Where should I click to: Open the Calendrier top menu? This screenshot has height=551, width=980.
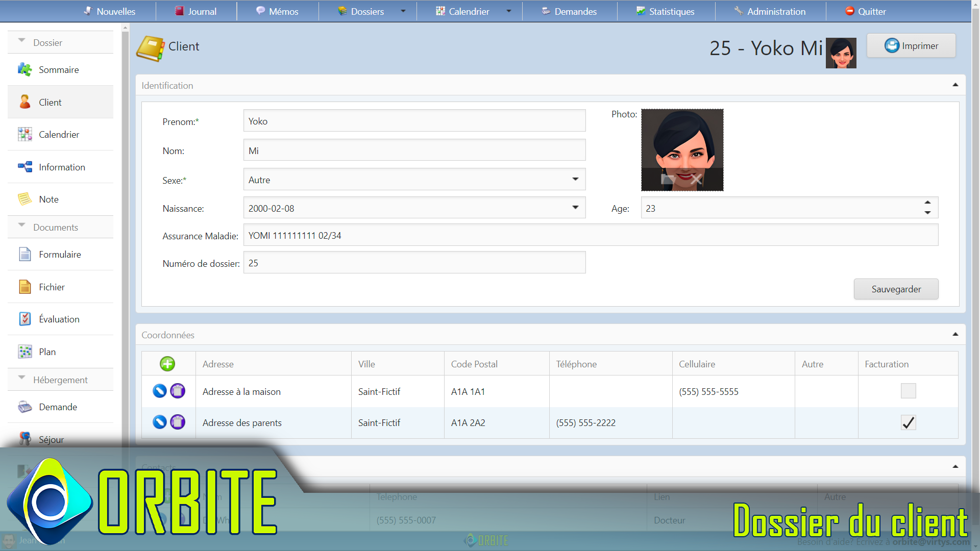(463, 11)
